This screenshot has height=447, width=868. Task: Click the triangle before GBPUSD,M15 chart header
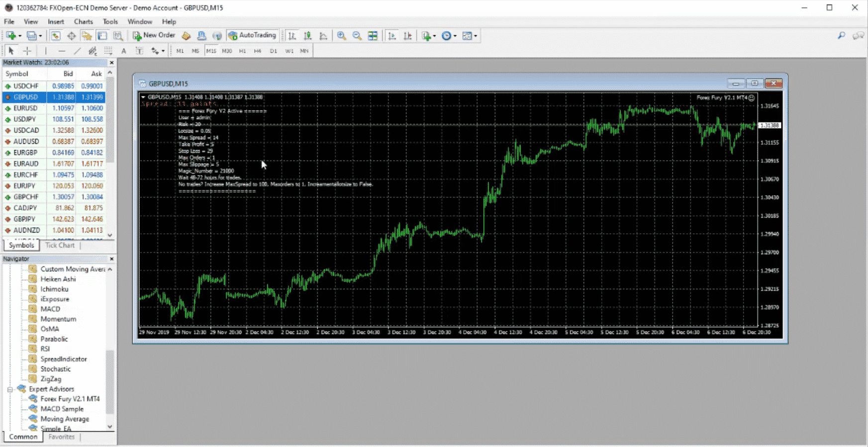coord(143,97)
